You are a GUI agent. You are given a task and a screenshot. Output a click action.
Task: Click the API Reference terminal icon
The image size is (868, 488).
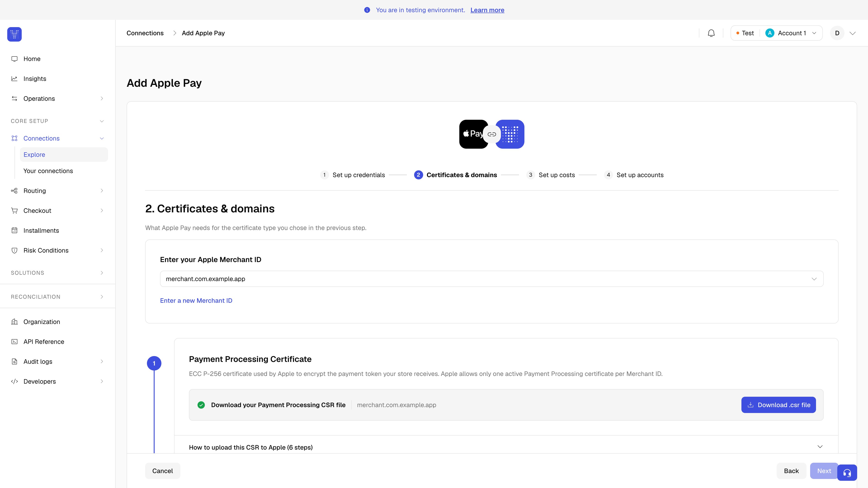[x=14, y=342]
